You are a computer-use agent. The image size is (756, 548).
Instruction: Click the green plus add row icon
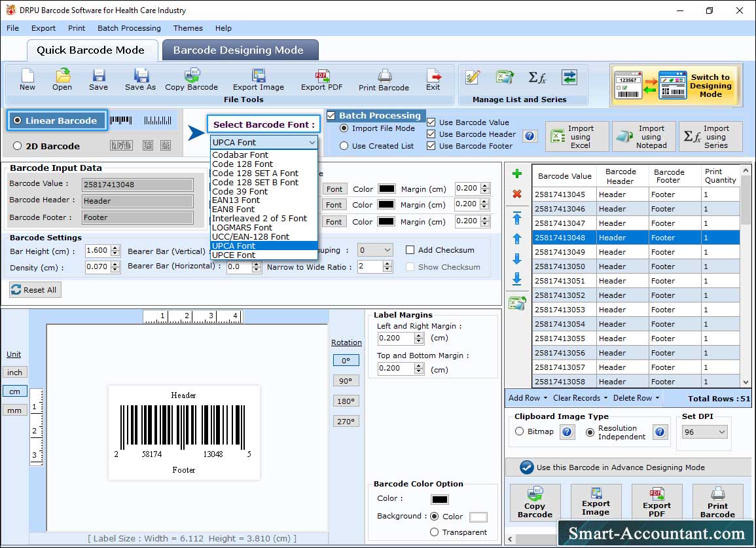(517, 174)
